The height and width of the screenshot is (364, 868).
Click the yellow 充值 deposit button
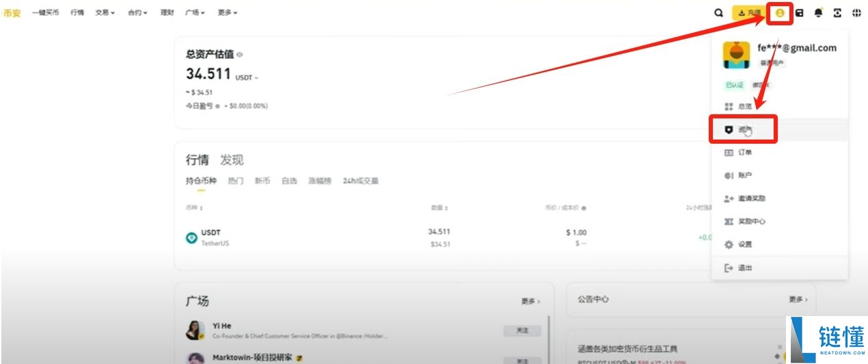749,13
